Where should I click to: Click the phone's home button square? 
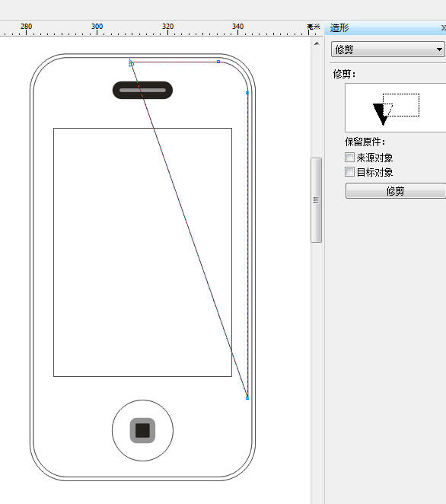tap(142, 430)
